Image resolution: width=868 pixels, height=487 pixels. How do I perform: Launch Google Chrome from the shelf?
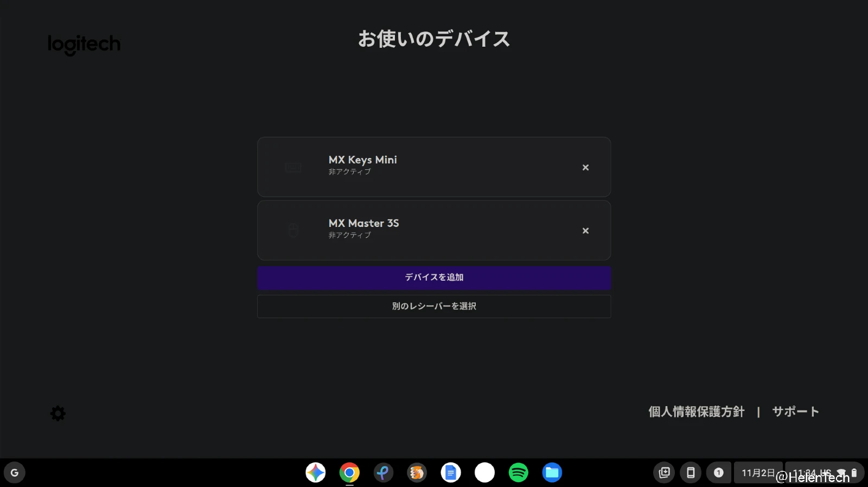click(x=349, y=472)
